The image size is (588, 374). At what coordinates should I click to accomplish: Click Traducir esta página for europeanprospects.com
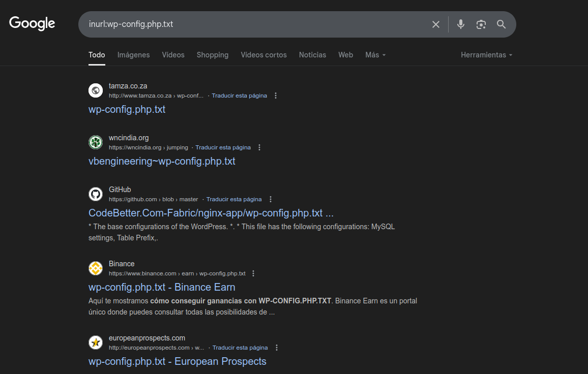pyautogui.click(x=240, y=348)
